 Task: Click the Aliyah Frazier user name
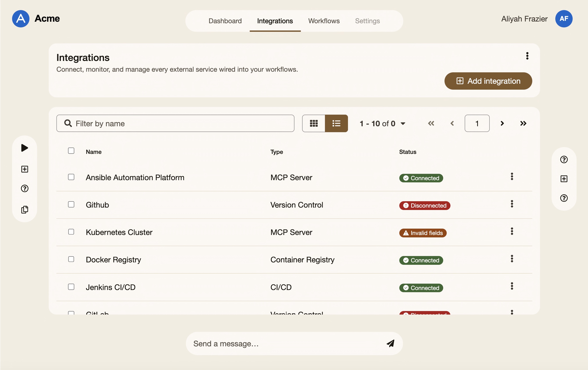524,19
